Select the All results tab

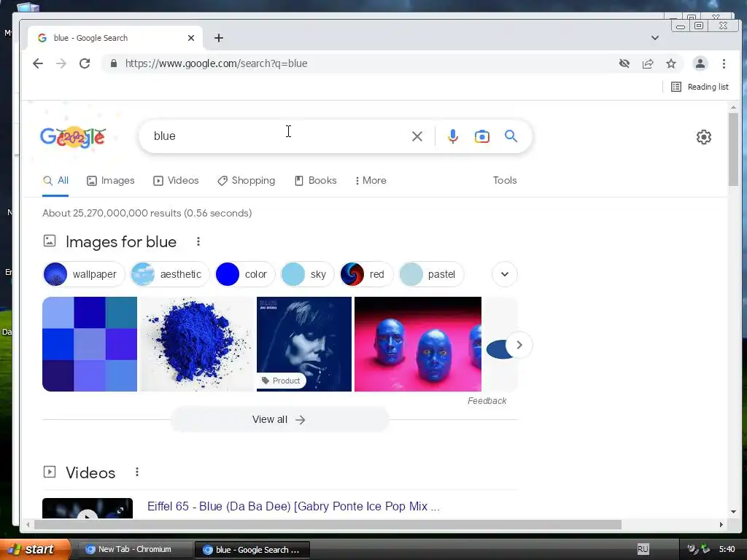(55, 181)
